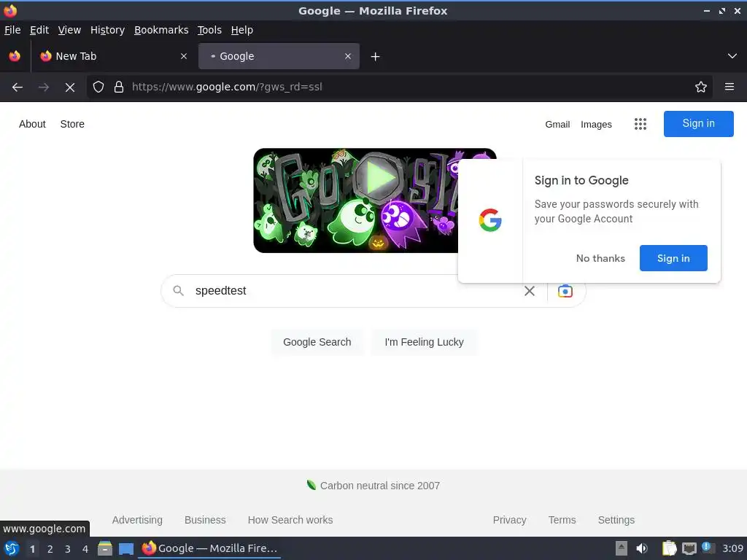
Task: Click the magnifier icon in search box
Action: point(178,291)
